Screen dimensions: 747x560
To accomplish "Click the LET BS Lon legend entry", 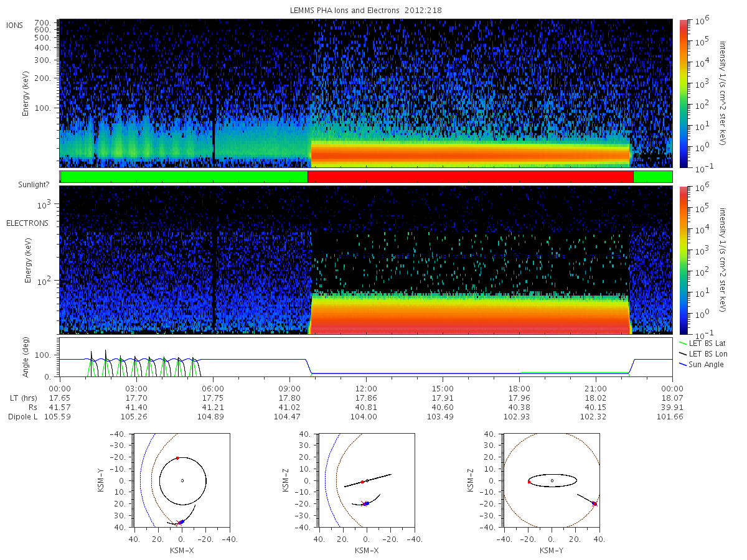I will click(705, 353).
